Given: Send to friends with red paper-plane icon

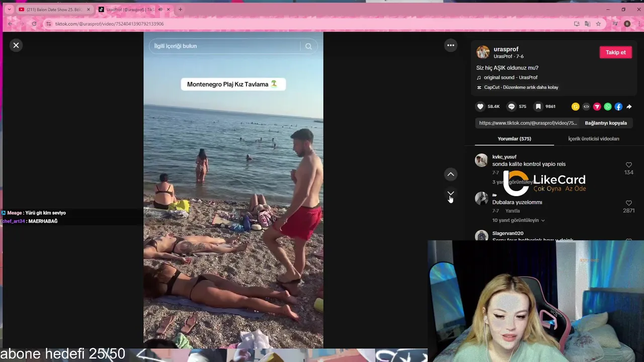Looking at the screenshot, I should click(597, 107).
